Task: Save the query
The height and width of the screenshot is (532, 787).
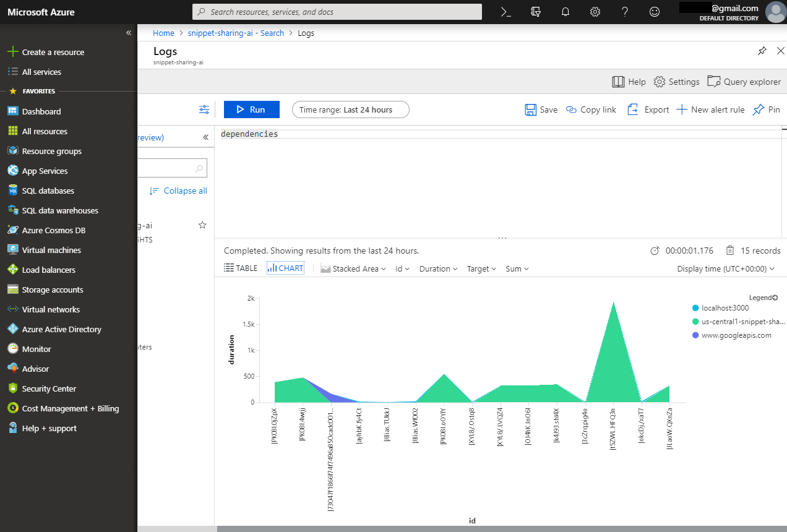Action: coord(541,109)
